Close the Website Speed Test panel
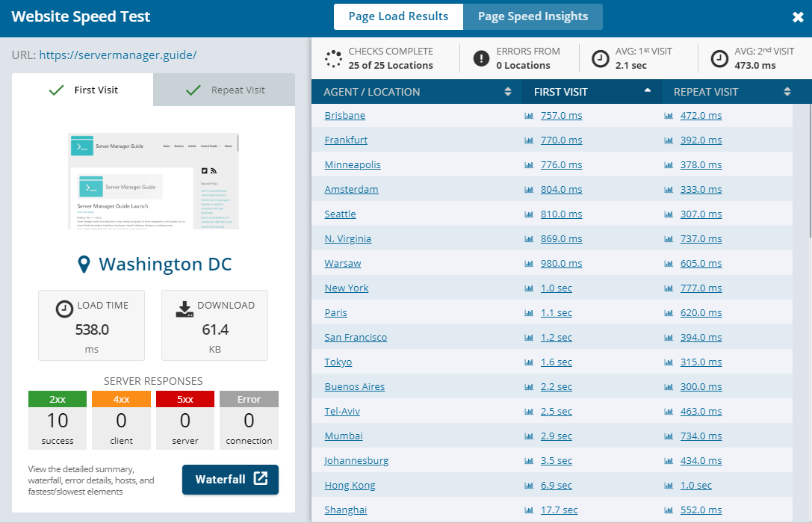 tap(798, 17)
